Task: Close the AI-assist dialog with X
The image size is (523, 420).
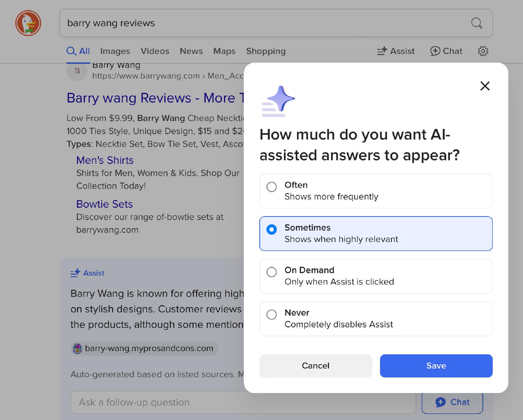Action: (485, 86)
